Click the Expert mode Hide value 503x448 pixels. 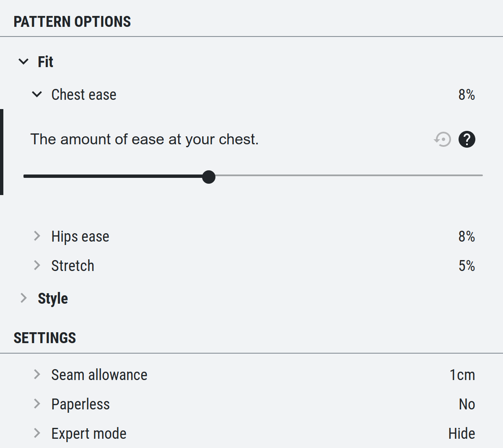[462, 433]
